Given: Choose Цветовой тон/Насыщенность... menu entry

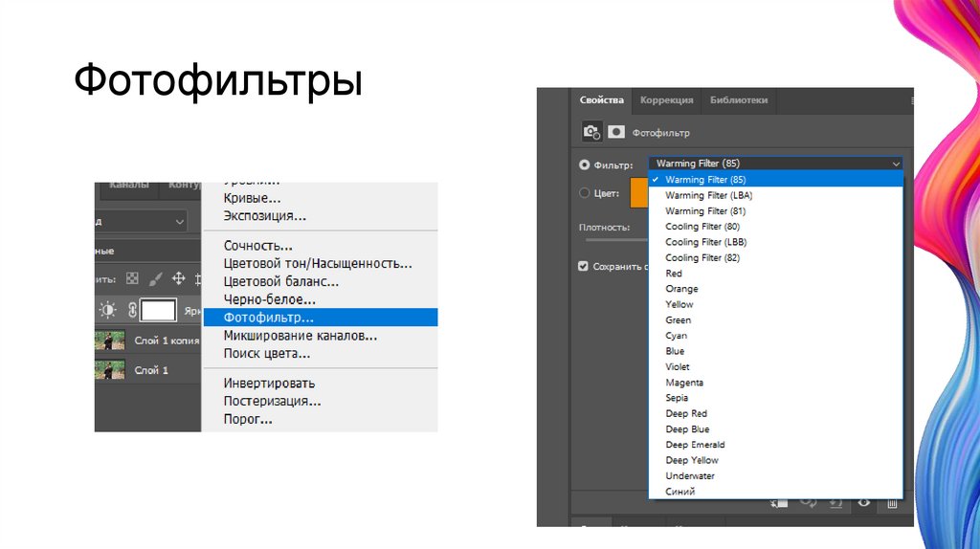Looking at the screenshot, I should [x=320, y=264].
